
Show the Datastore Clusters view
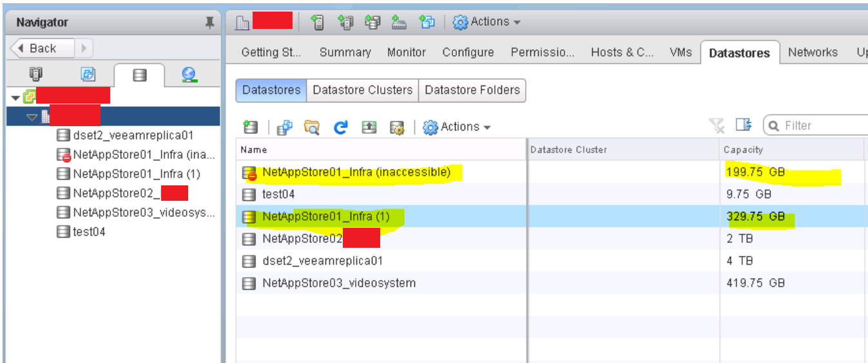click(x=363, y=90)
